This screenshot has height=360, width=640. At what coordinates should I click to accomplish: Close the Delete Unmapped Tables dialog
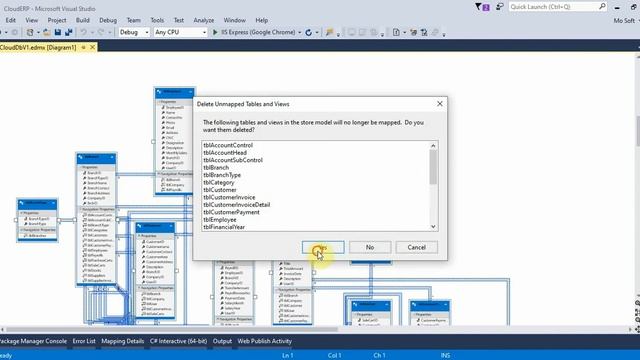coord(440,104)
